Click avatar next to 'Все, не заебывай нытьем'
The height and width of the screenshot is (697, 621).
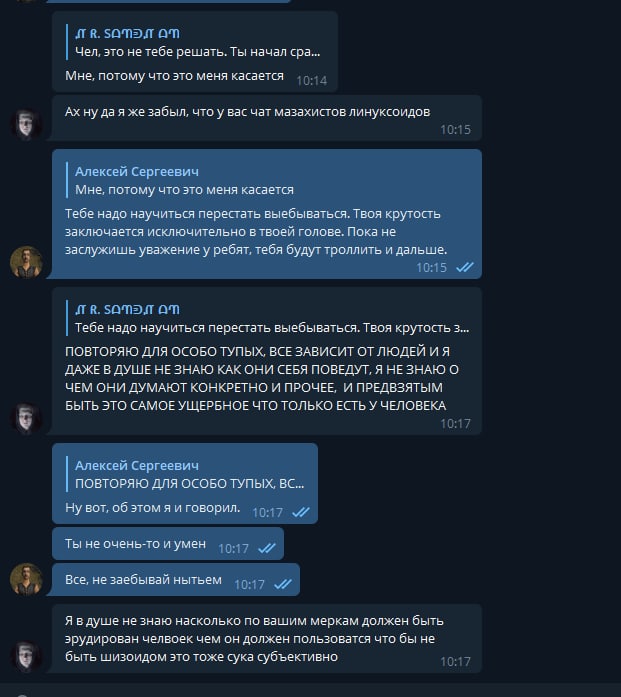pyautogui.click(x=26, y=579)
